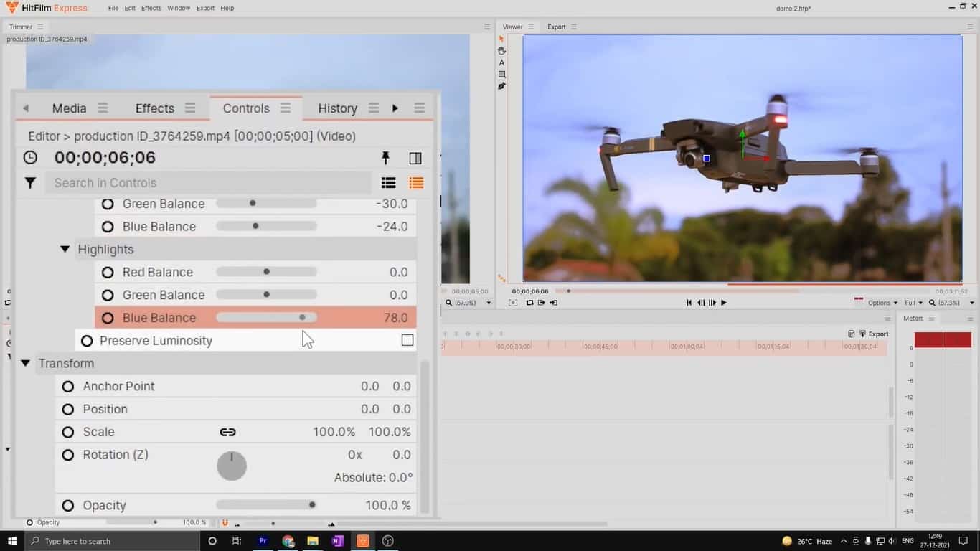The image size is (980, 551).
Task: Open the Effects menu in menu bar
Action: point(151,8)
